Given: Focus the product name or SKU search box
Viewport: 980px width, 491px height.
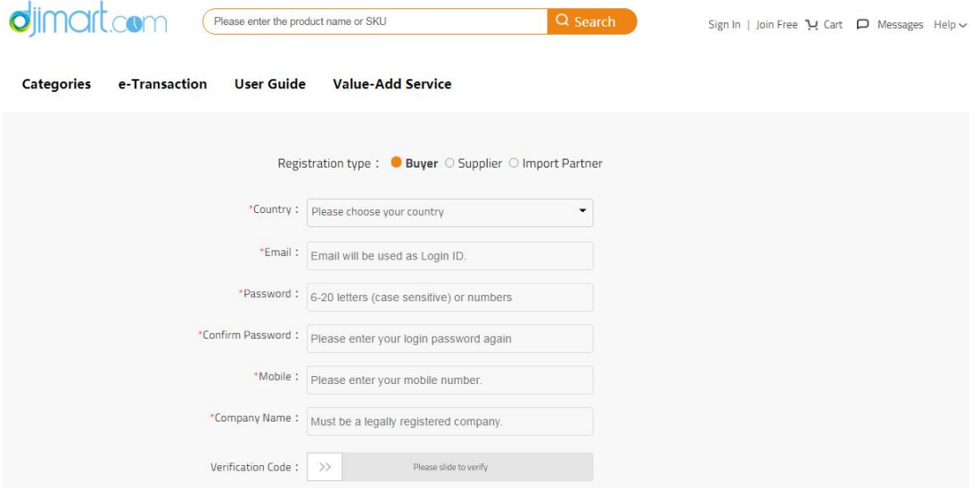Looking at the screenshot, I should tap(375, 21).
